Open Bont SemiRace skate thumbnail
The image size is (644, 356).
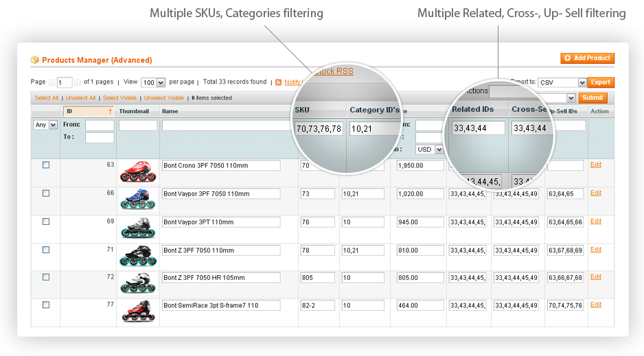coord(138,311)
